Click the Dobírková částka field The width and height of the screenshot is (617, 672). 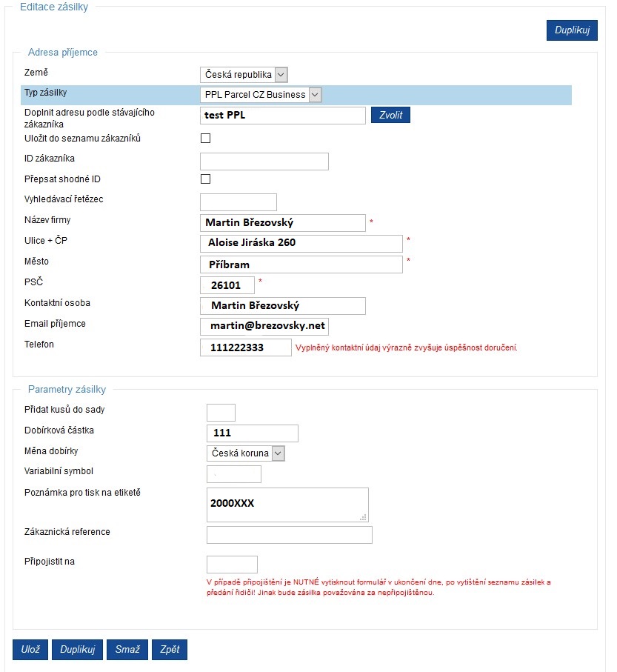pos(253,433)
